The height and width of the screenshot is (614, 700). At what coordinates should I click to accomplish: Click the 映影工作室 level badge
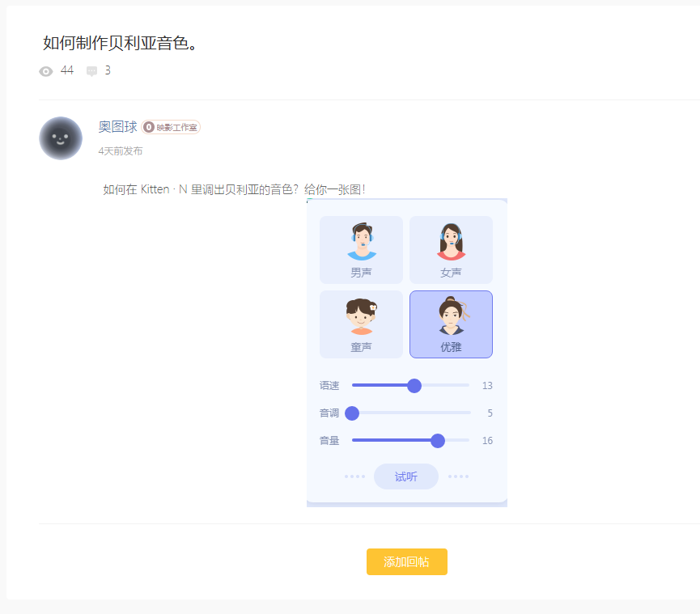[171, 127]
